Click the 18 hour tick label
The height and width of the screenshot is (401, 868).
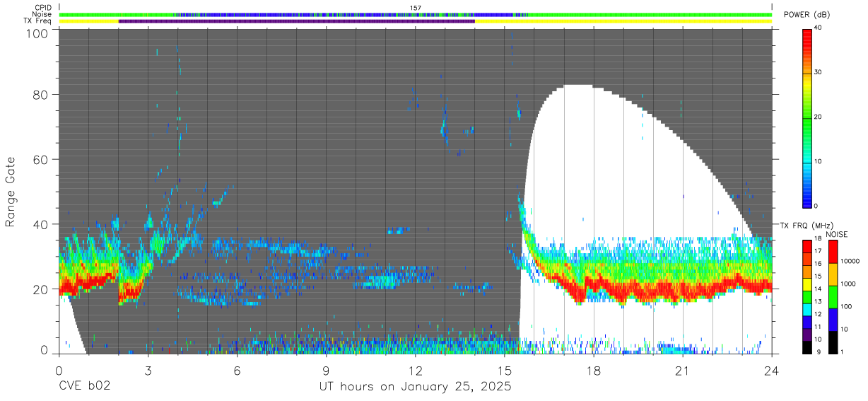594,370
